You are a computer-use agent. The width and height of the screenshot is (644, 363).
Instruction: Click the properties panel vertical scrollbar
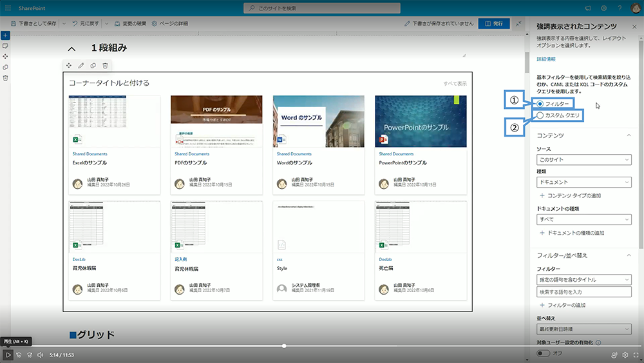641,144
